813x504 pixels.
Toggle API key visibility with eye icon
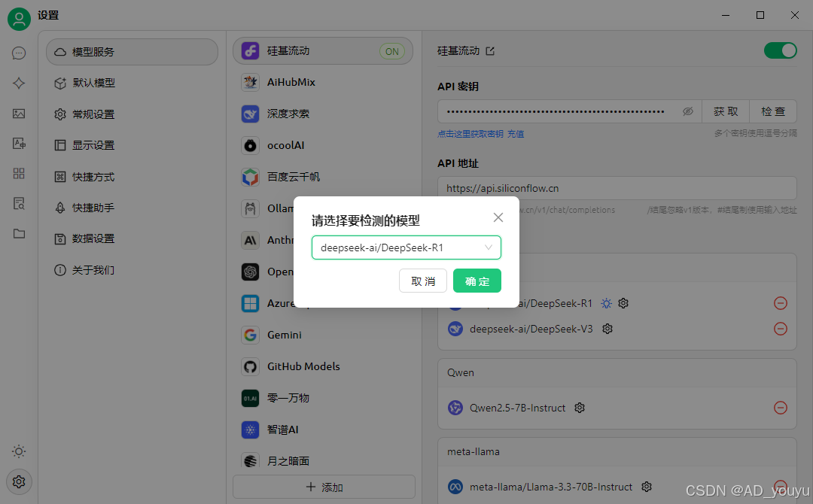(687, 111)
